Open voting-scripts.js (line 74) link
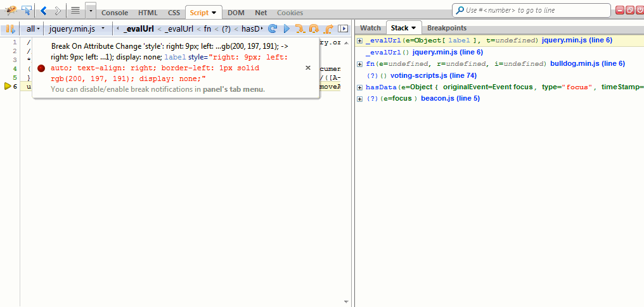The image size is (644, 307). pyautogui.click(x=433, y=75)
